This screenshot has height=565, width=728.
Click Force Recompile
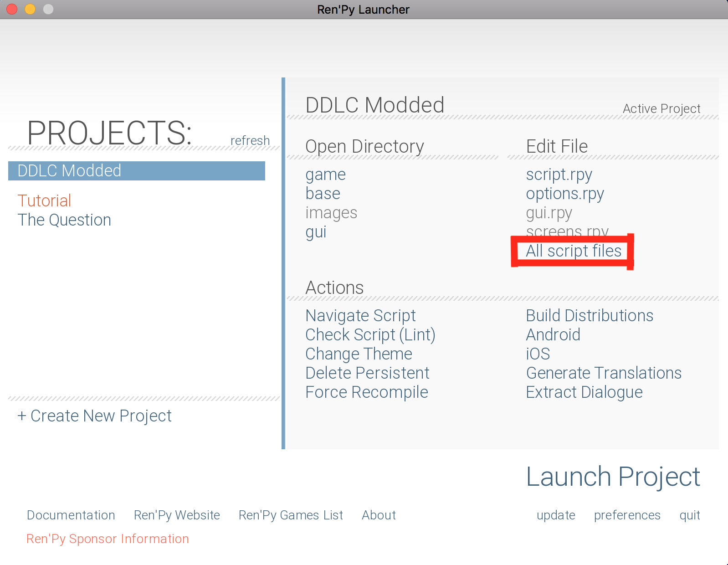point(367,392)
